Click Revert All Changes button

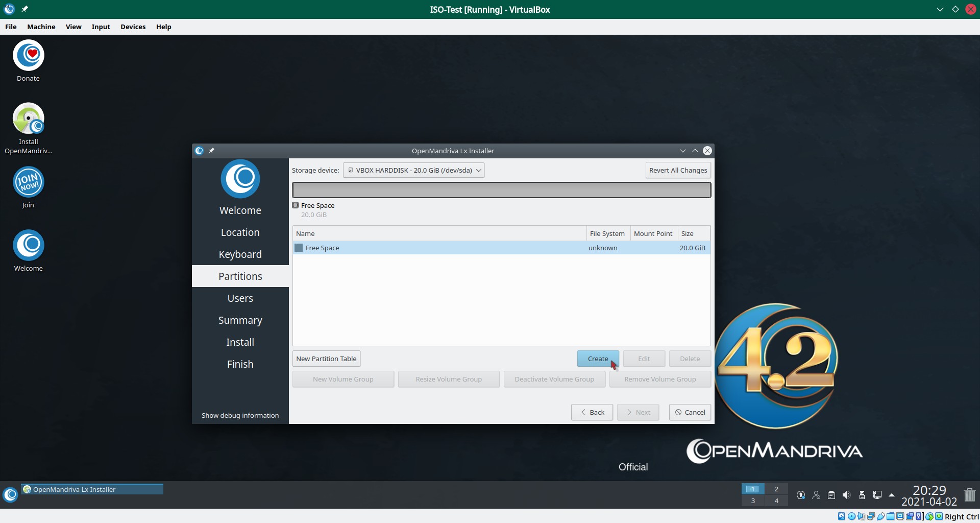(678, 170)
